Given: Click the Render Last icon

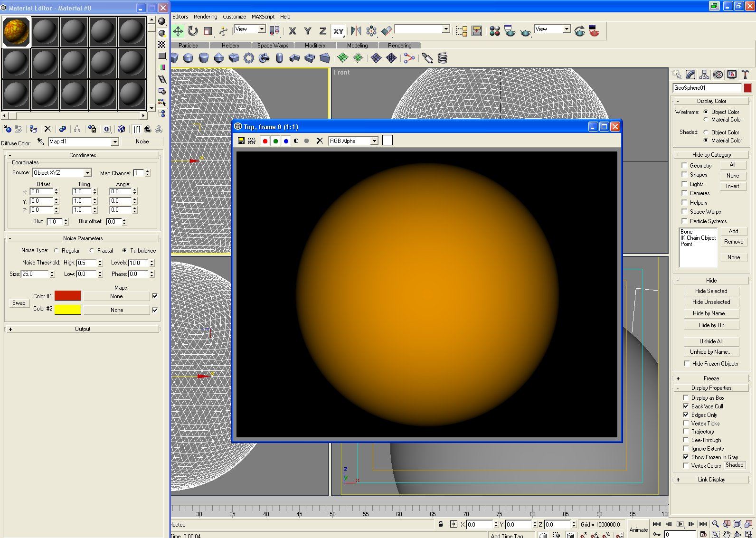Looking at the screenshot, I should 579,31.
